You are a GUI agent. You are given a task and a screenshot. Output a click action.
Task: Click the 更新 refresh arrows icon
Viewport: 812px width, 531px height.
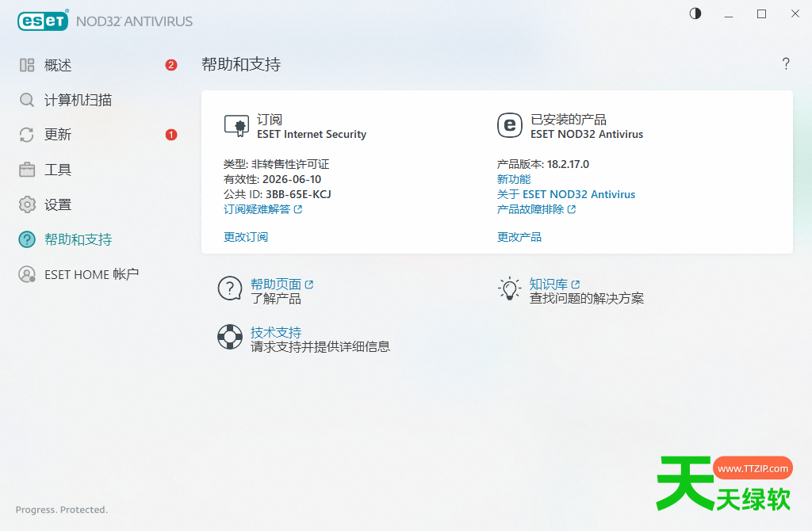[x=27, y=135]
